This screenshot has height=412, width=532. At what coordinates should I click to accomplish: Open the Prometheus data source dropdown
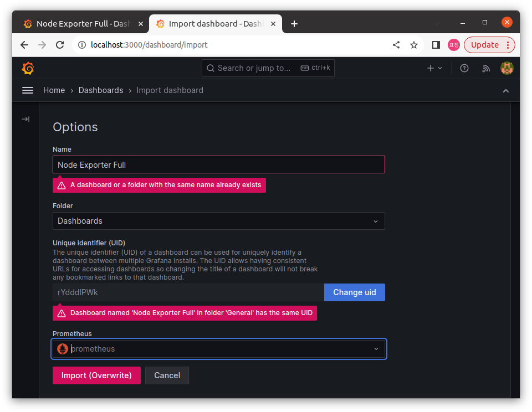(x=219, y=349)
